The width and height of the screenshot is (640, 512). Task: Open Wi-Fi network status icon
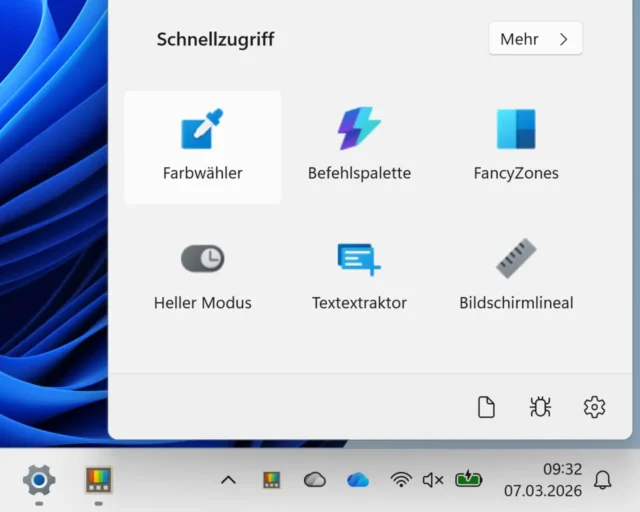401,480
